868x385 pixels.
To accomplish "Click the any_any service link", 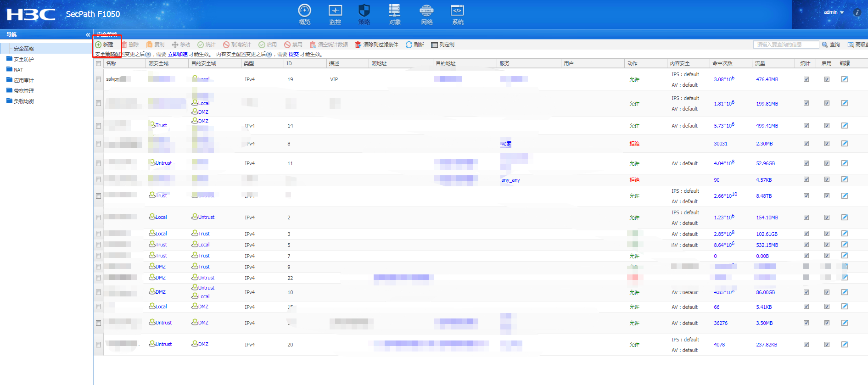I will coord(510,180).
